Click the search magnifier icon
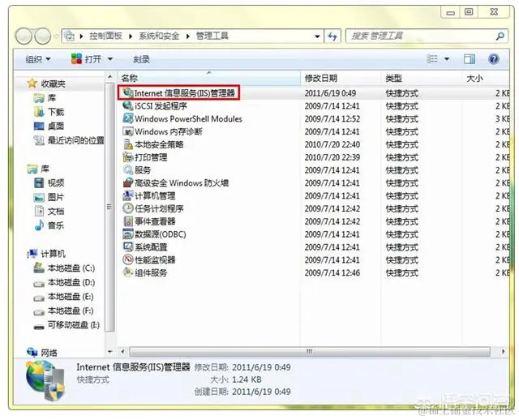519x420 pixels. click(500, 36)
